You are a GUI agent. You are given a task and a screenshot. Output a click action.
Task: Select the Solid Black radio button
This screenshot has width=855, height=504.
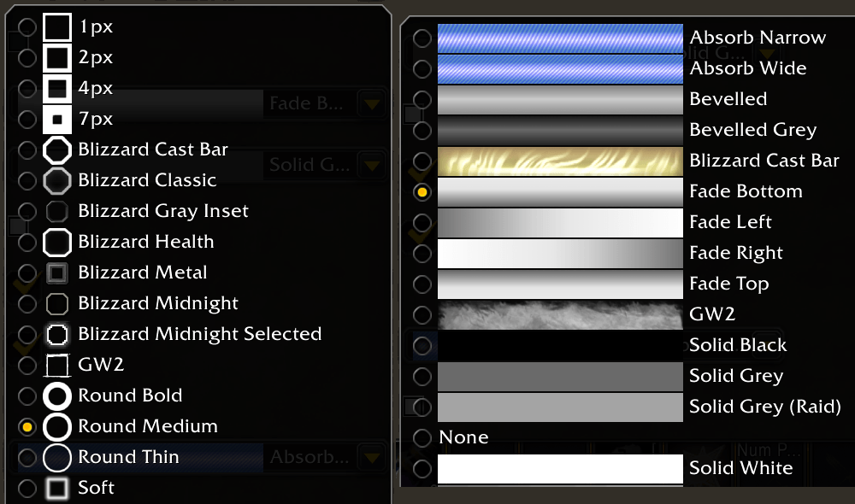click(422, 345)
